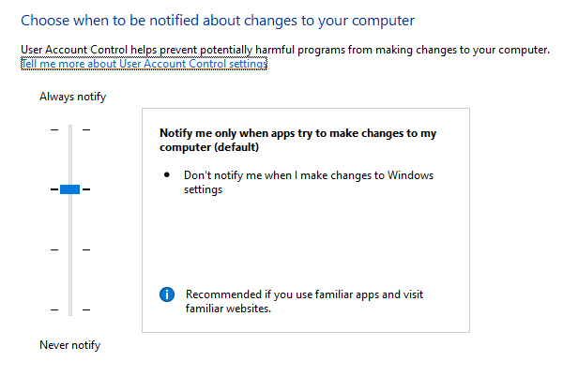Click the blue slider thumb
The height and width of the screenshot is (392, 563).
69,189
